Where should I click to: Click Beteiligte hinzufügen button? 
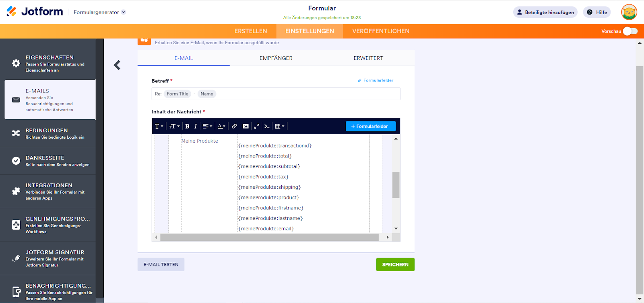click(545, 12)
